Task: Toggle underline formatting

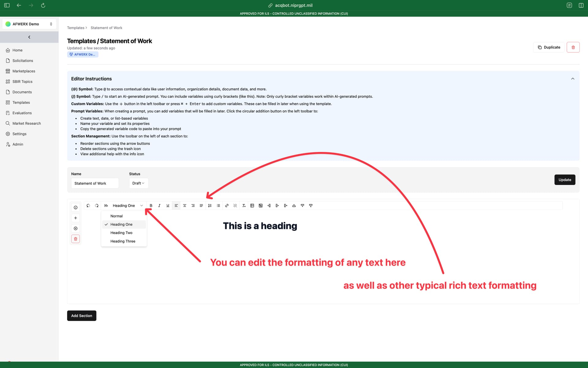Action: pos(168,206)
